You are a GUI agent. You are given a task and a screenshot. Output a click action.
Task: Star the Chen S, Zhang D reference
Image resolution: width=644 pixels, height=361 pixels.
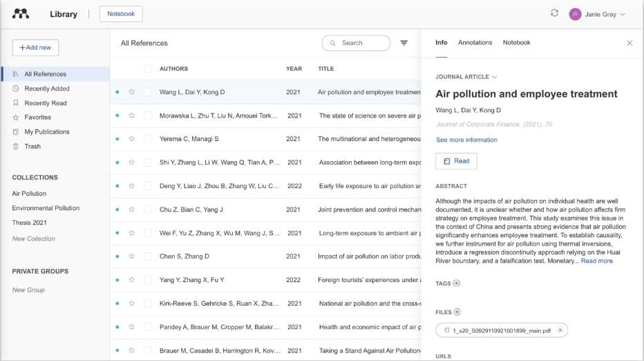coord(131,256)
